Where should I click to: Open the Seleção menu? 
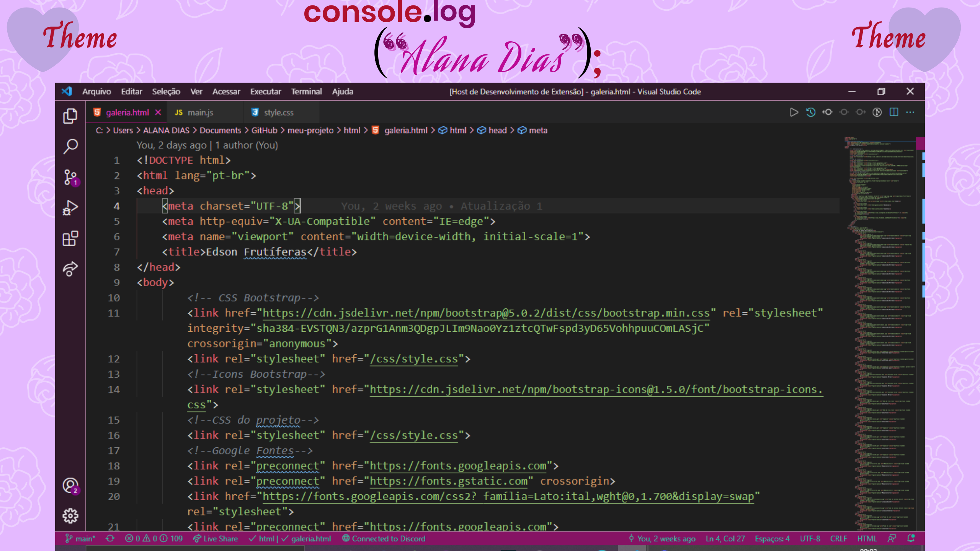tap(166, 91)
